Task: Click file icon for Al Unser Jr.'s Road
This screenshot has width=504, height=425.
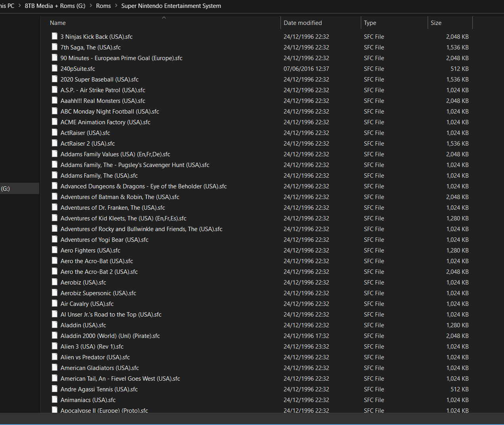Action: [55, 314]
